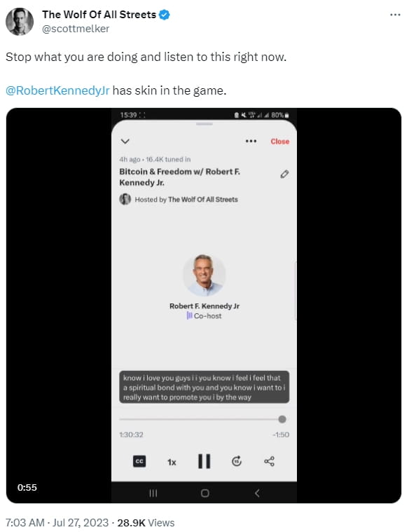Click Robert F. Kennedy Jr co-host avatar
Screen dimensions: 409x532
(x=204, y=275)
